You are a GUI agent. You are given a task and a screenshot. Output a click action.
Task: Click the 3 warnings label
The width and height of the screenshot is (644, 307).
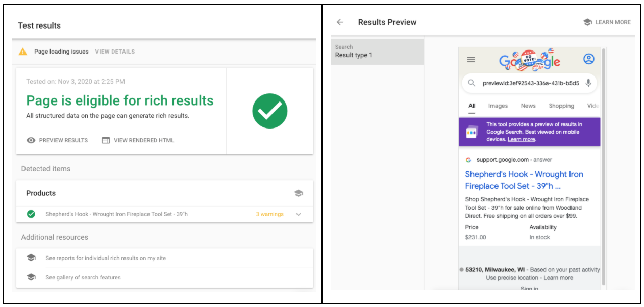pyautogui.click(x=269, y=214)
